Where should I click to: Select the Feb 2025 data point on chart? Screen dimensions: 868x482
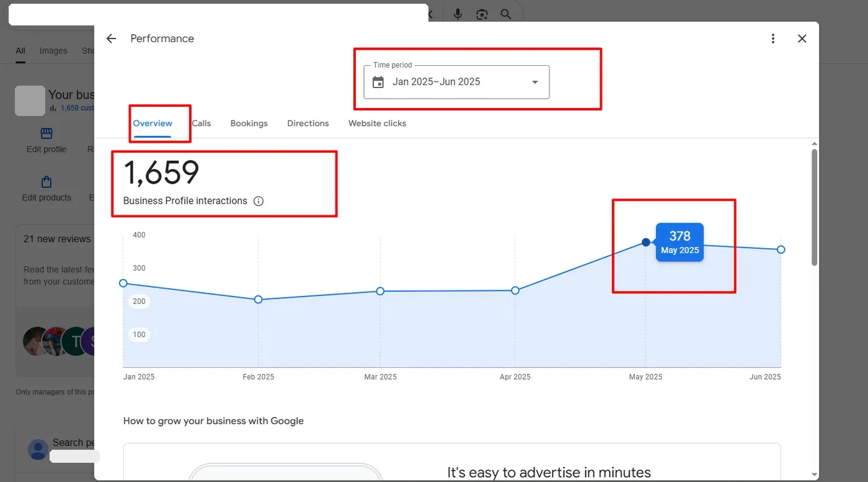pos(259,300)
